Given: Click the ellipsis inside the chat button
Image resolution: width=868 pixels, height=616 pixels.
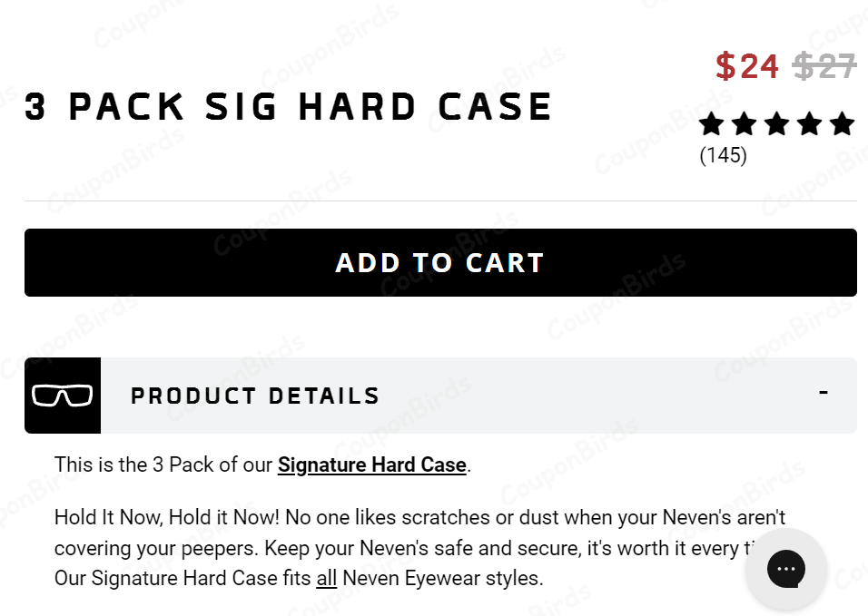Looking at the screenshot, I should point(786,569).
